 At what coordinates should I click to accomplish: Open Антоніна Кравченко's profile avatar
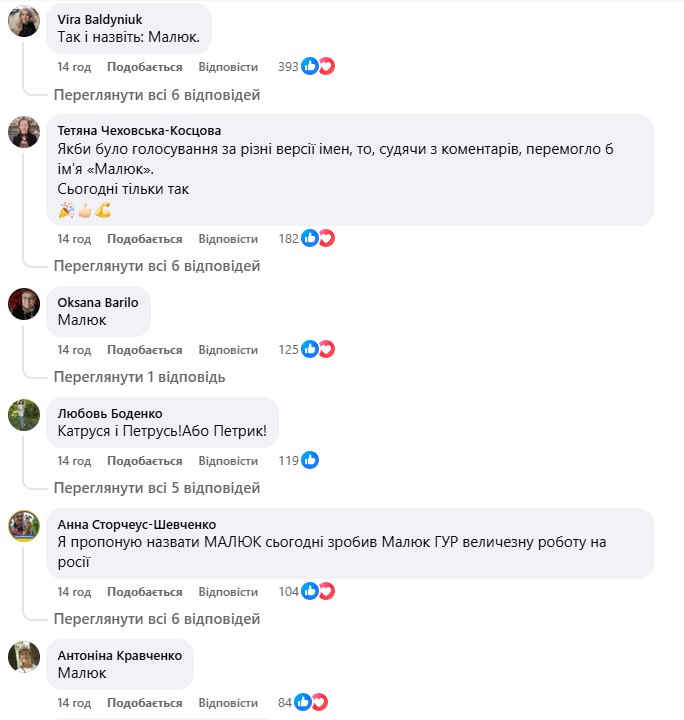[x=24, y=656]
